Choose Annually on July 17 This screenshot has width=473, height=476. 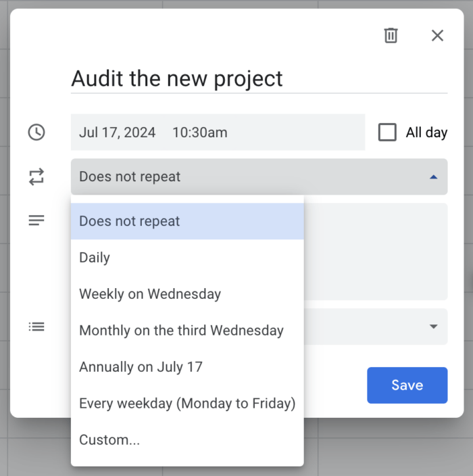(x=141, y=367)
